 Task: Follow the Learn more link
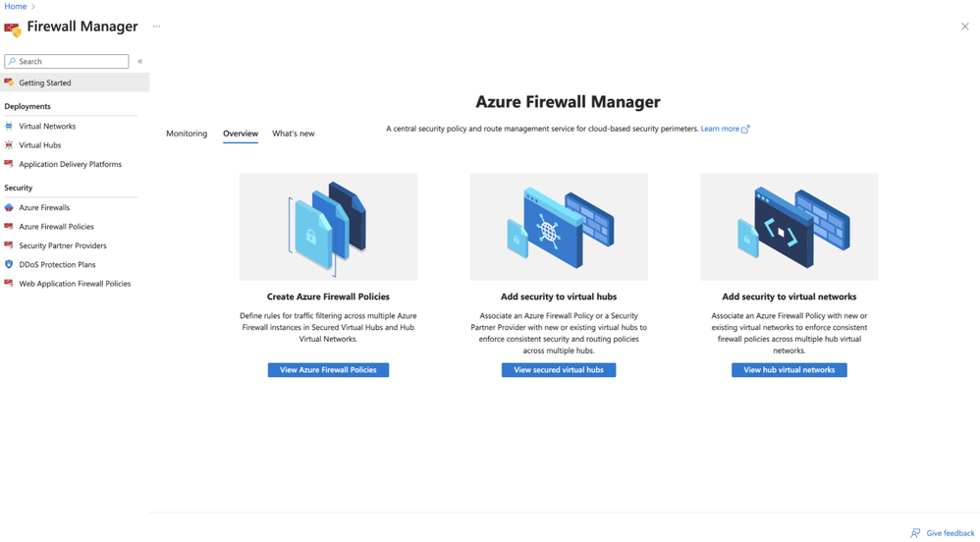click(x=720, y=129)
